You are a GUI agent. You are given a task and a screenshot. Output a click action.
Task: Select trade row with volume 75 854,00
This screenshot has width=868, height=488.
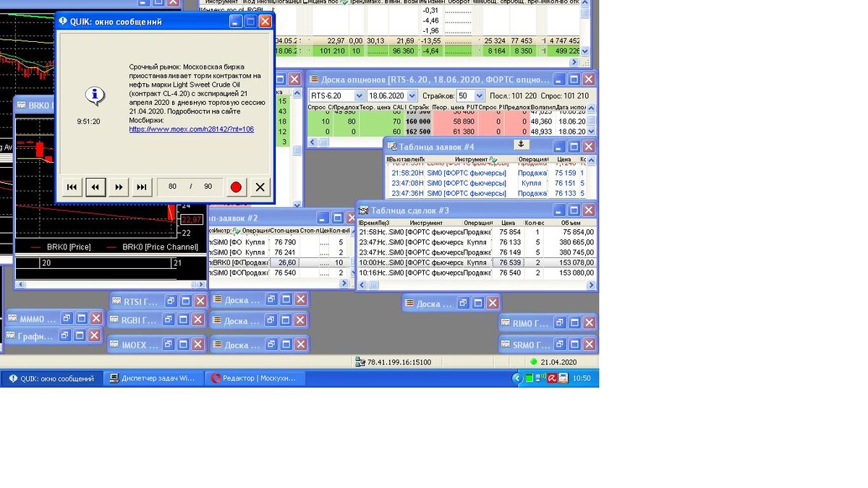[x=476, y=232]
